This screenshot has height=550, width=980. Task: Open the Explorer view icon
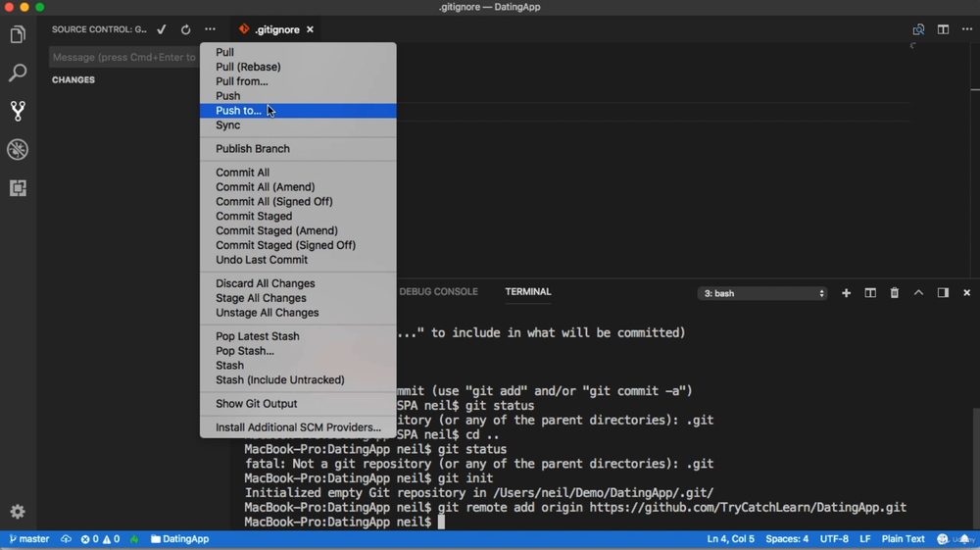click(18, 34)
